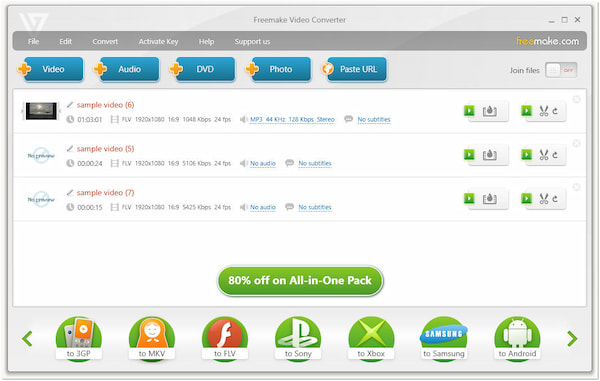Screen dimensions: 600x381
Task: Select the sample video (6) thumbnail
Action: [41, 111]
